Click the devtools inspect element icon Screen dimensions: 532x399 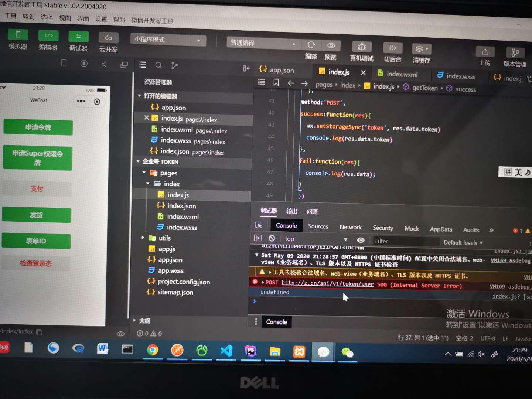point(259,225)
